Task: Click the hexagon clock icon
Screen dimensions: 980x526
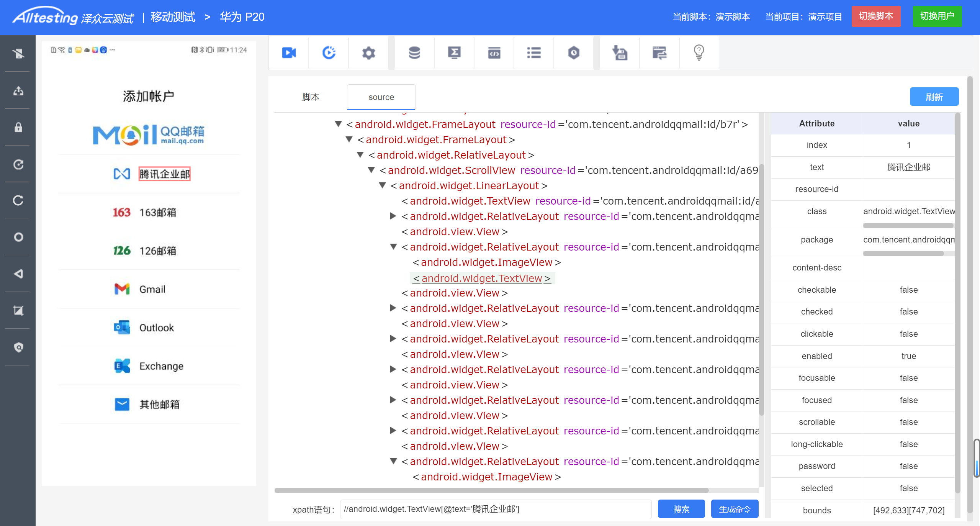Action: [574, 52]
